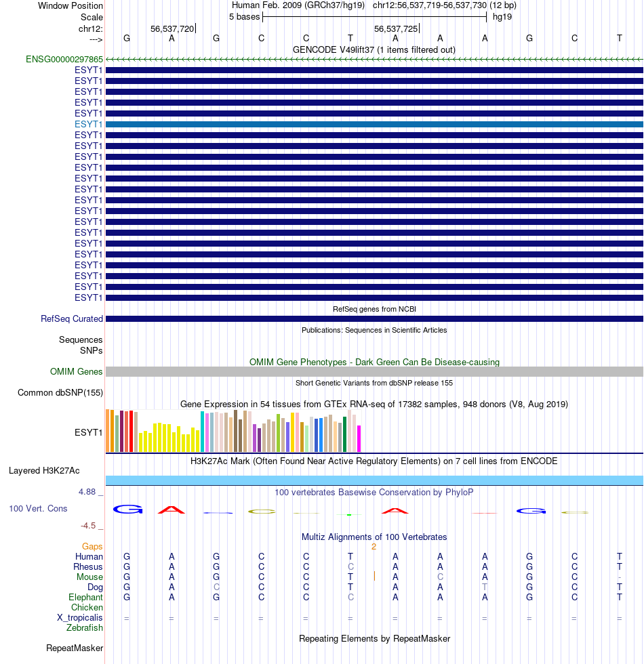Click the chr12: ruler label

pos(90,28)
